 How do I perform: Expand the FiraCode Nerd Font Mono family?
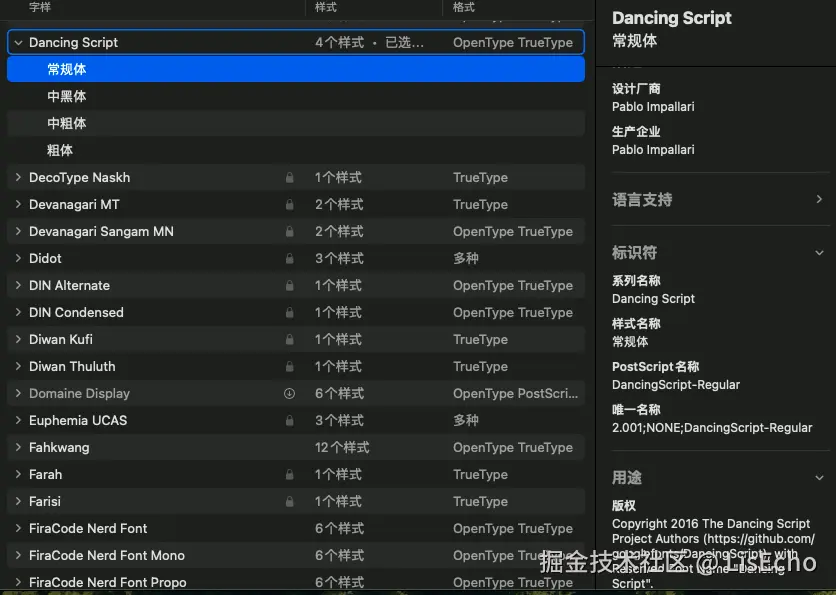pos(18,556)
